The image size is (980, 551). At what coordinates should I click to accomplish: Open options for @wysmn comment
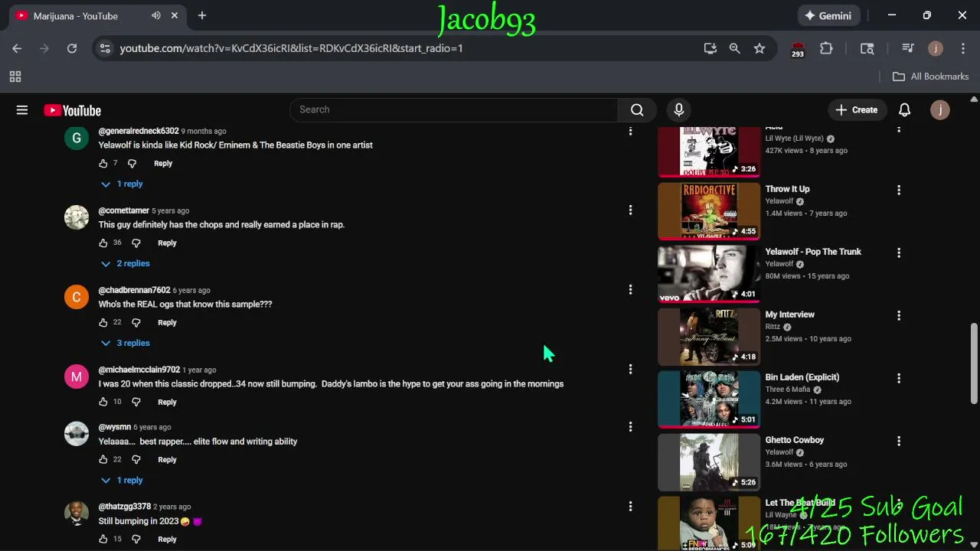tap(630, 426)
